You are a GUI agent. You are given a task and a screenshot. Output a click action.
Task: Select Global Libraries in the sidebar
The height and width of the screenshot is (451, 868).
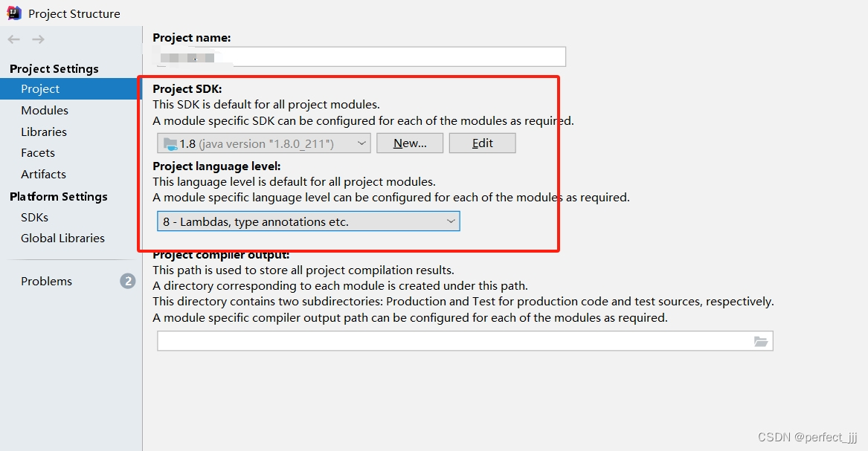click(x=62, y=238)
